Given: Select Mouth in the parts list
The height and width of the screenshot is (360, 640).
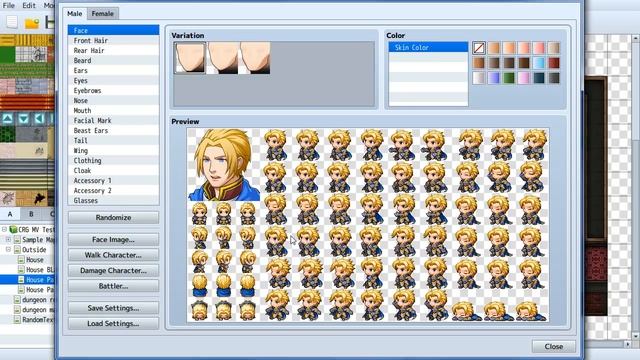Looking at the screenshot, I should pos(113,111).
